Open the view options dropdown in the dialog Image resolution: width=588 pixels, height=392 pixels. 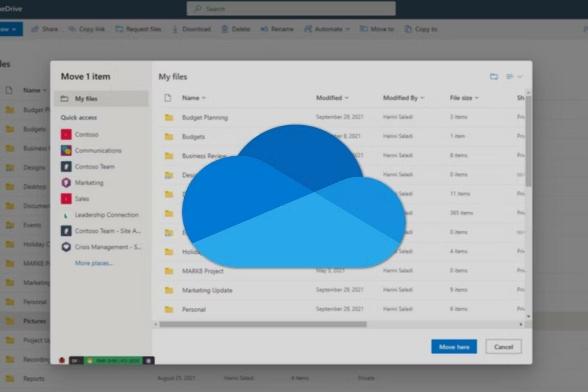(514, 76)
